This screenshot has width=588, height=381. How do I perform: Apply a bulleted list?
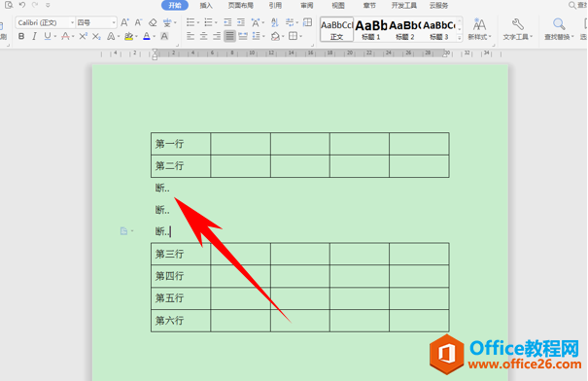pos(190,22)
